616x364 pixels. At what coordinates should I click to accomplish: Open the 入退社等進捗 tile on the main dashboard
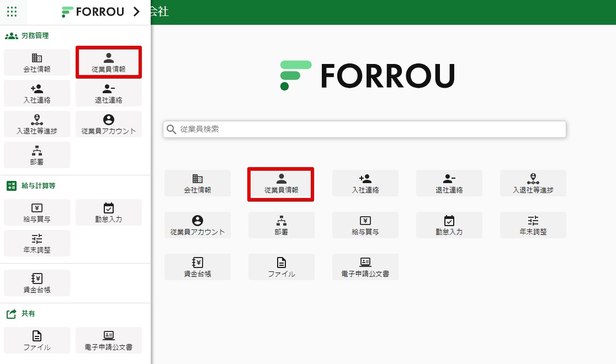point(533,183)
